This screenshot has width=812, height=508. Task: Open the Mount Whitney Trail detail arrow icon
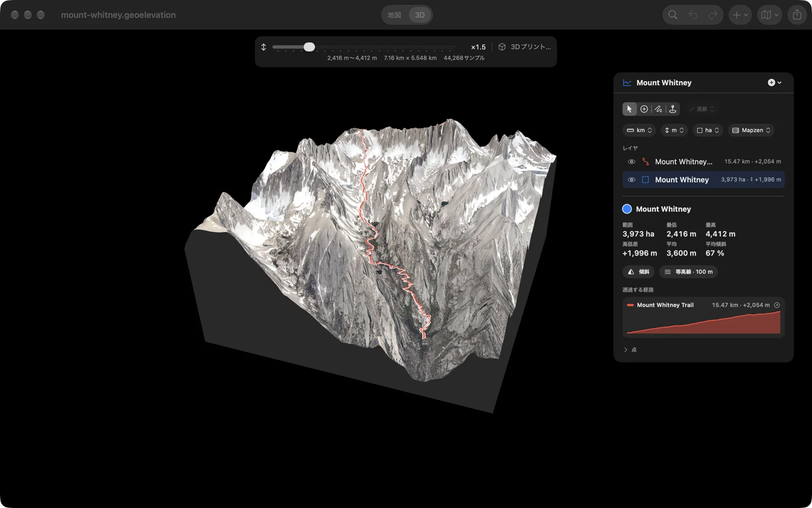[x=777, y=305]
